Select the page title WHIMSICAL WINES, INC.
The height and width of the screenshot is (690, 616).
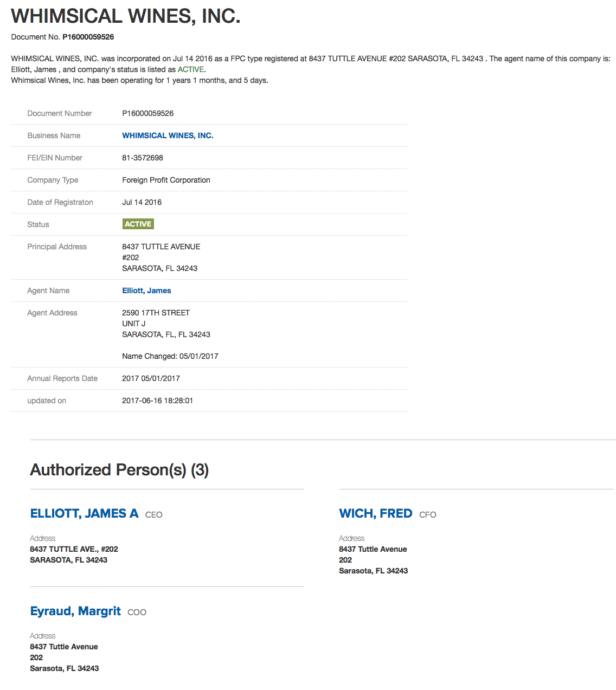pyautogui.click(x=126, y=16)
